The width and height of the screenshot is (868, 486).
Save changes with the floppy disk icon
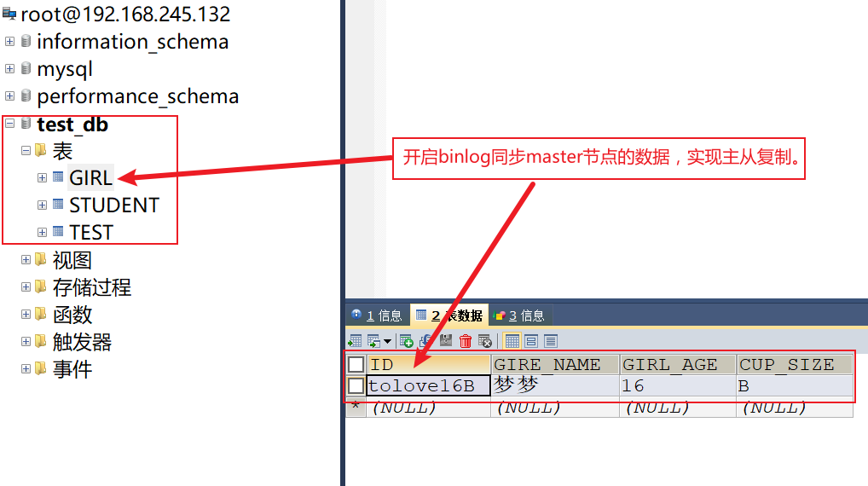click(446, 341)
